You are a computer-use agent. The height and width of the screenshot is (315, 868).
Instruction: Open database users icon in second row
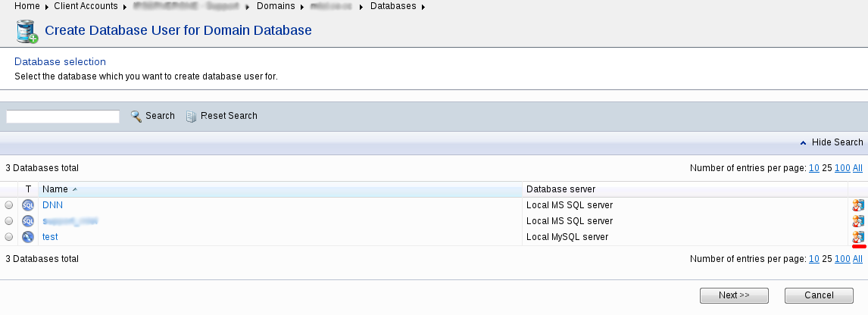857,221
